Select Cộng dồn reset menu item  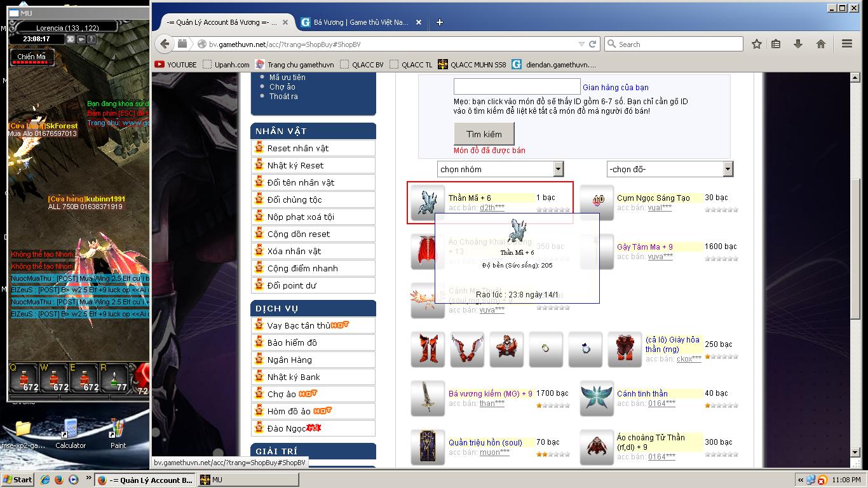coord(313,234)
